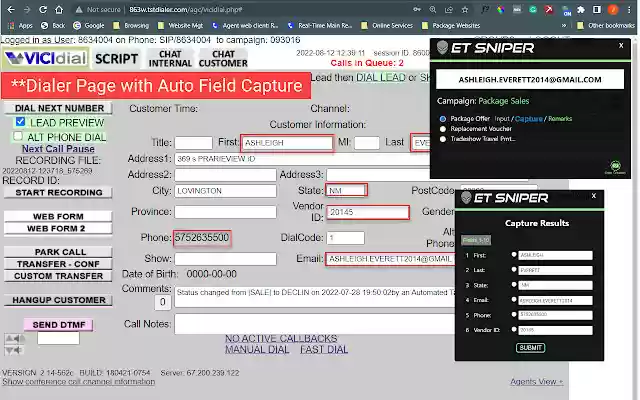Open the Website Mgt bookmark folder

(180, 25)
